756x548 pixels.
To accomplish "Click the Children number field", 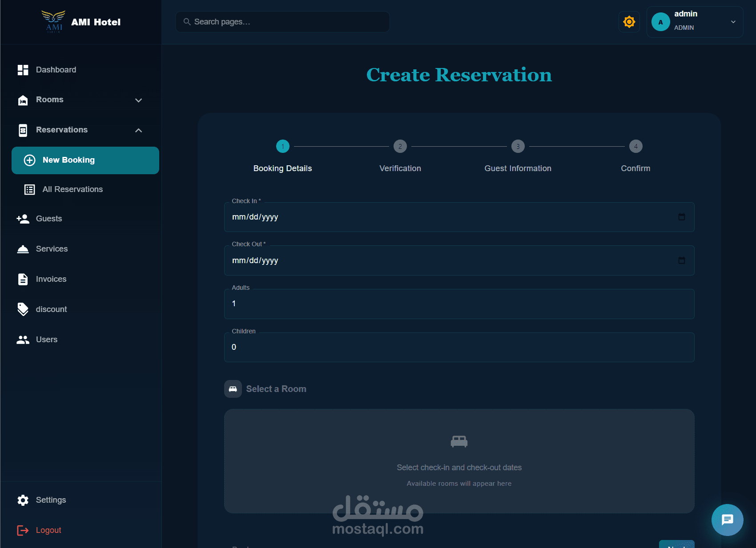I will click(x=459, y=347).
